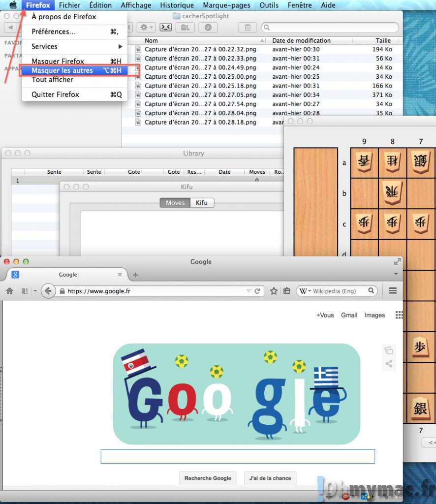436x504 pixels.
Task: Click the Firefox home icon
Action: (10, 291)
